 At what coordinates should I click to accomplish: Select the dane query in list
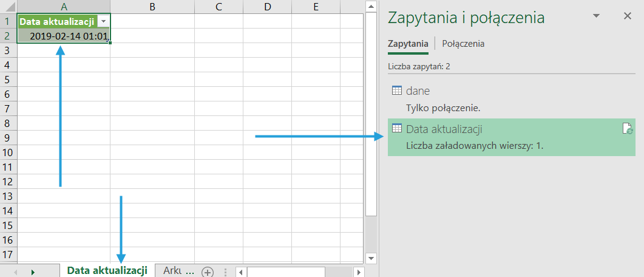(x=419, y=91)
